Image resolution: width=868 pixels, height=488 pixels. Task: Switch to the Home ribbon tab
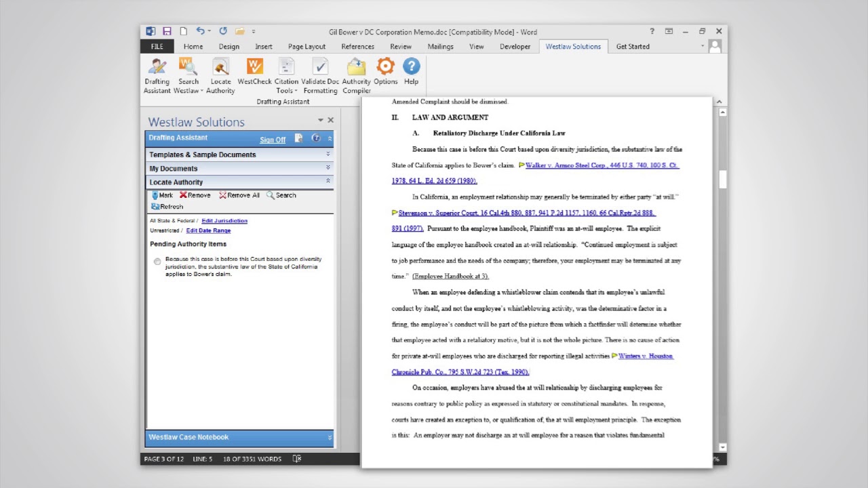[193, 47]
